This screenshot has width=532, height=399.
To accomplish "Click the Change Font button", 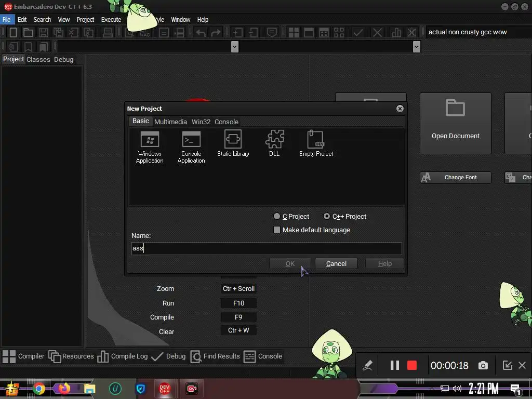I will point(455,178).
